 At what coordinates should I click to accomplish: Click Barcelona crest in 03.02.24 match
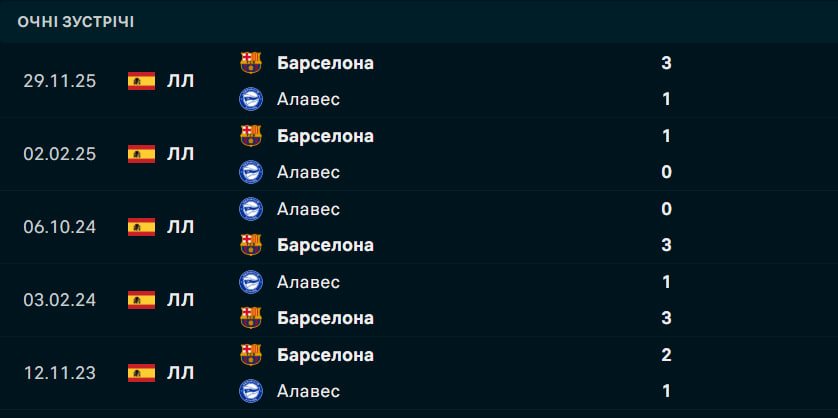coord(251,318)
